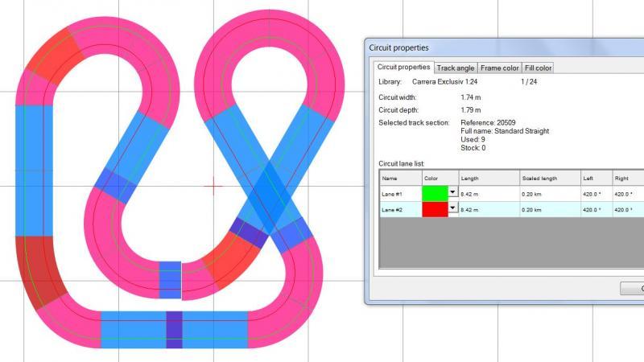The width and height of the screenshot is (644, 362).
Task: Select the Lane #2 name cell
Action: pos(399,209)
